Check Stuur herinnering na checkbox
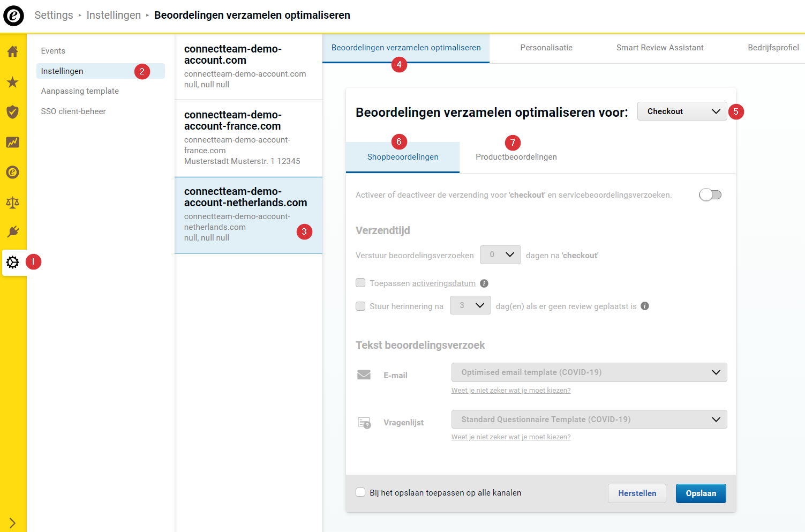The height and width of the screenshot is (532, 805). (360, 306)
